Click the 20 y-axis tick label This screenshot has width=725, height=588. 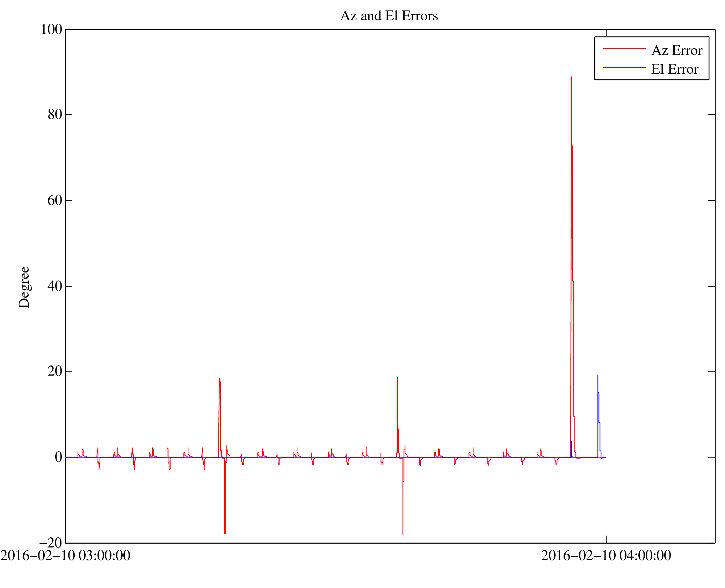[x=55, y=371]
